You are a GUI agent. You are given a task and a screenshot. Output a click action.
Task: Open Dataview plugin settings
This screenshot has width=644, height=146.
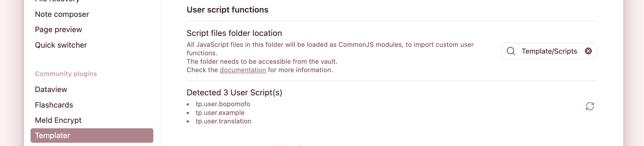click(x=51, y=89)
